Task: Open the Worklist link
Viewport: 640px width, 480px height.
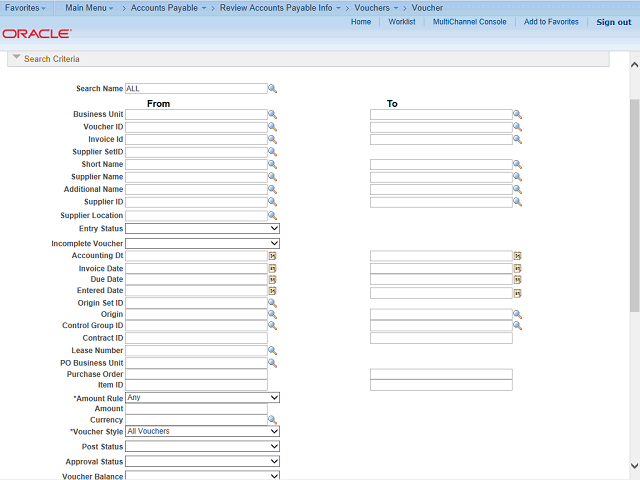Action: pos(402,22)
